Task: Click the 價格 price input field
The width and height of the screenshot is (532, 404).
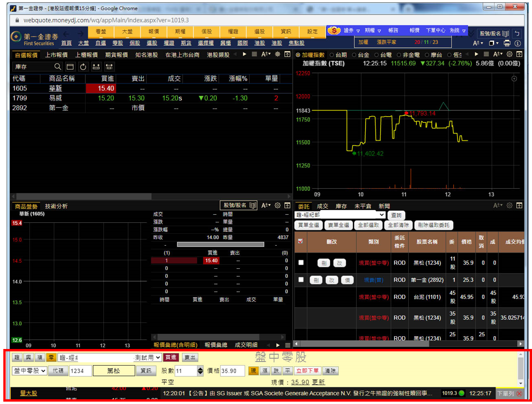Action: (x=232, y=371)
